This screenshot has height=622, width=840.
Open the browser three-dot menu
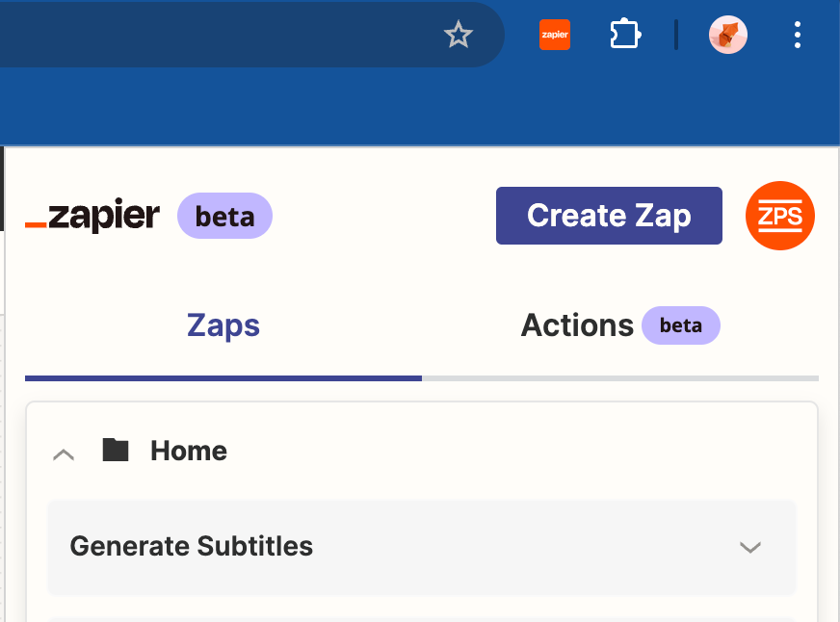(798, 35)
